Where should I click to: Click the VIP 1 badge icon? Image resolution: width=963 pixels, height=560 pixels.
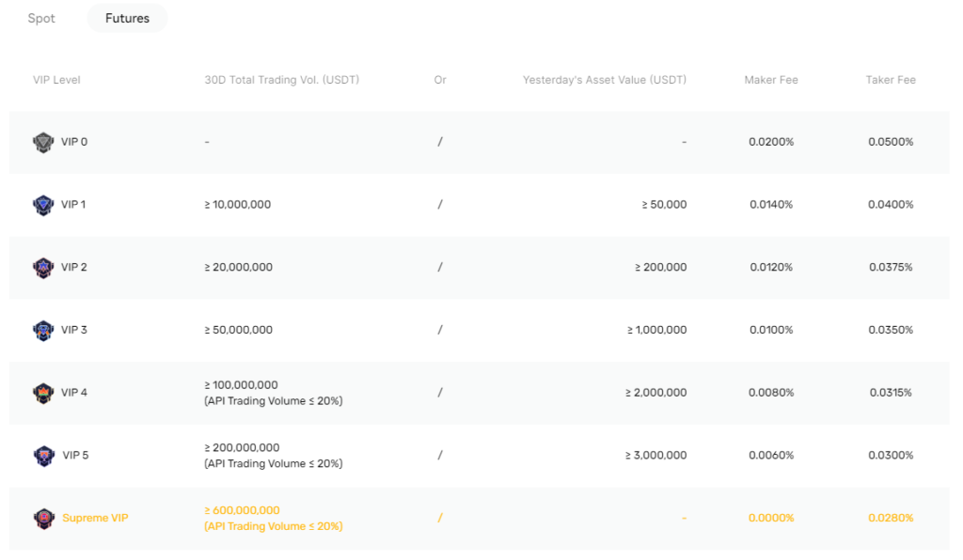pyautogui.click(x=43, y=205)
